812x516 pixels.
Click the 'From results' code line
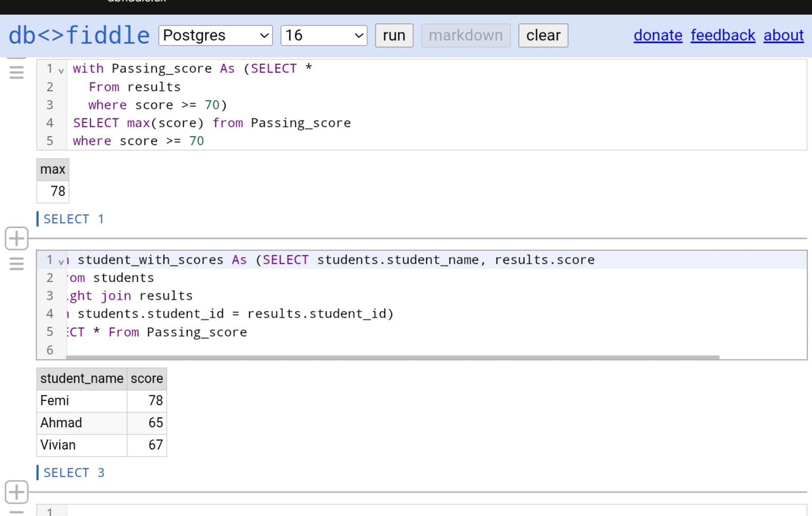pos(135,87)
